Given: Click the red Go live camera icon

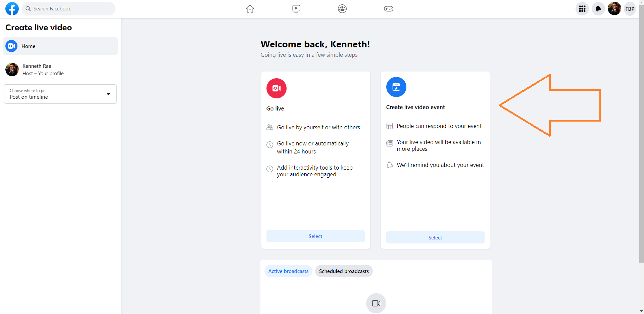Looking at the screenshot, I should tap(276, 88).
